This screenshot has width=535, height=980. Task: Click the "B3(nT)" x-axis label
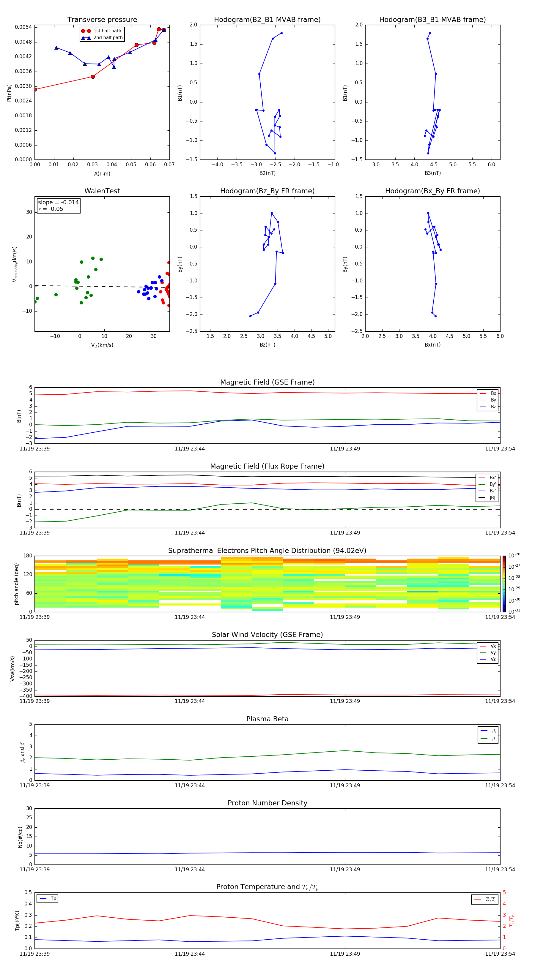click(432, 173)
